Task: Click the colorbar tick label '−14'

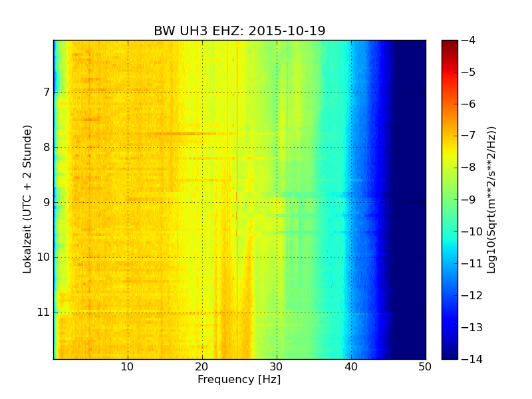Action: tap(472, 359)
